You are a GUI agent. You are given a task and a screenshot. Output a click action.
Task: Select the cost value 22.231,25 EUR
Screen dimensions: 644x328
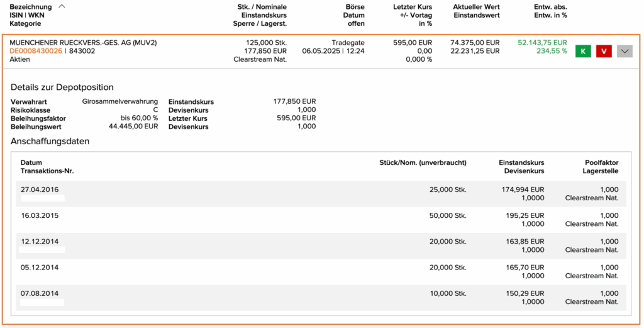(475, 51)
